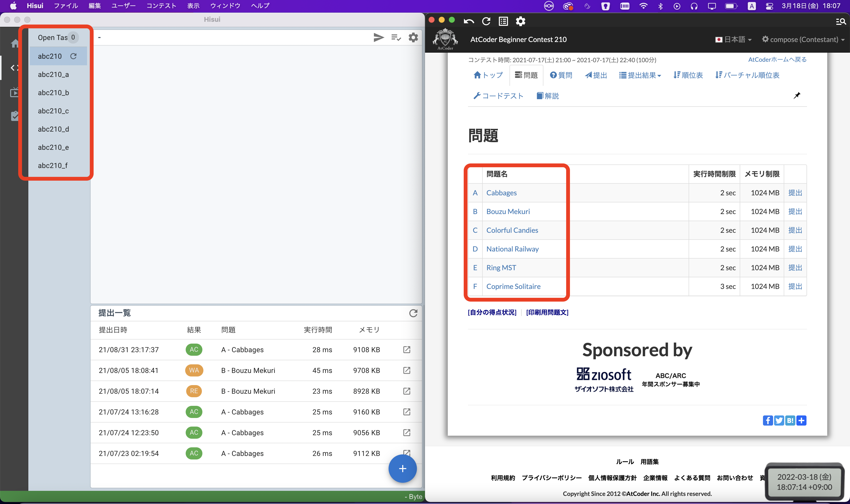Open the コンテスト menu
The height and width of the screenshot is (504, 850).
coord(161,6)
